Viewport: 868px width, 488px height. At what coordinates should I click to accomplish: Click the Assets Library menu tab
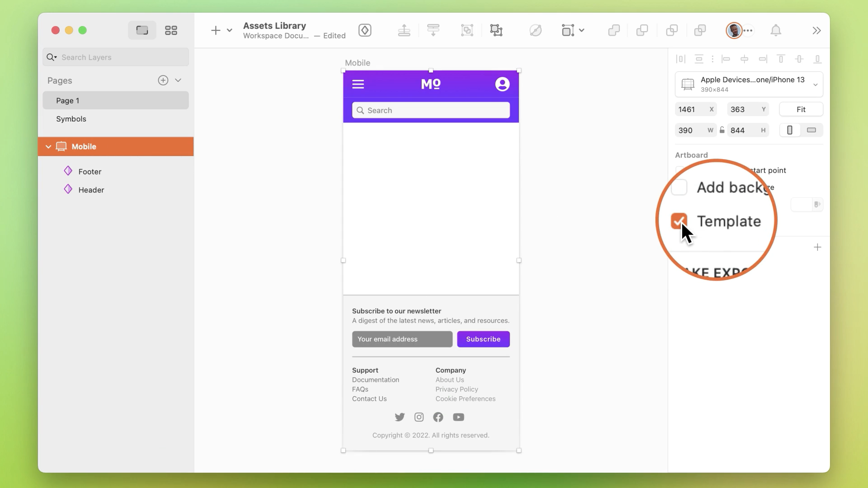point(274,25)
